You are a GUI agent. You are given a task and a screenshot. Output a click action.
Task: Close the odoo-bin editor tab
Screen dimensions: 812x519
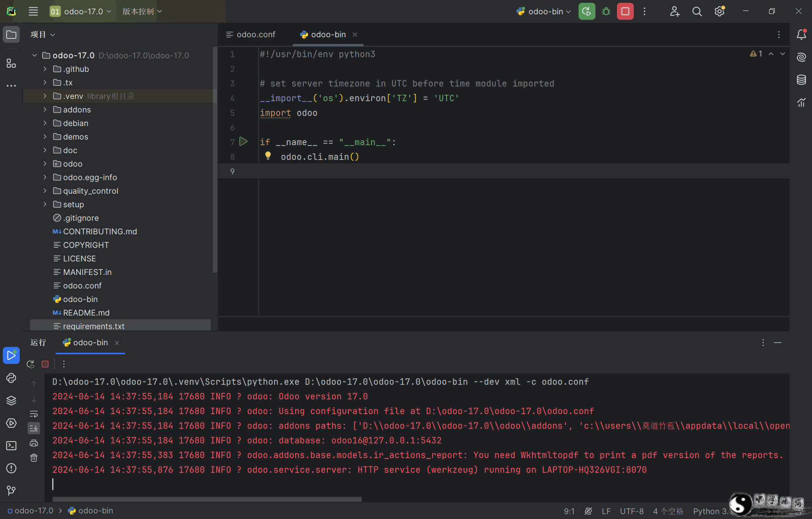pyautogui.click(x=355, y=35)
